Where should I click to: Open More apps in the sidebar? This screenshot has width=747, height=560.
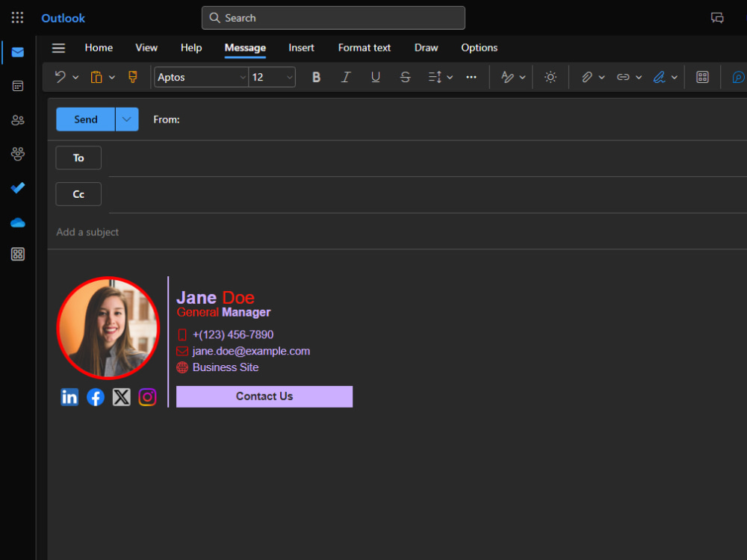[x=18, y=255]
